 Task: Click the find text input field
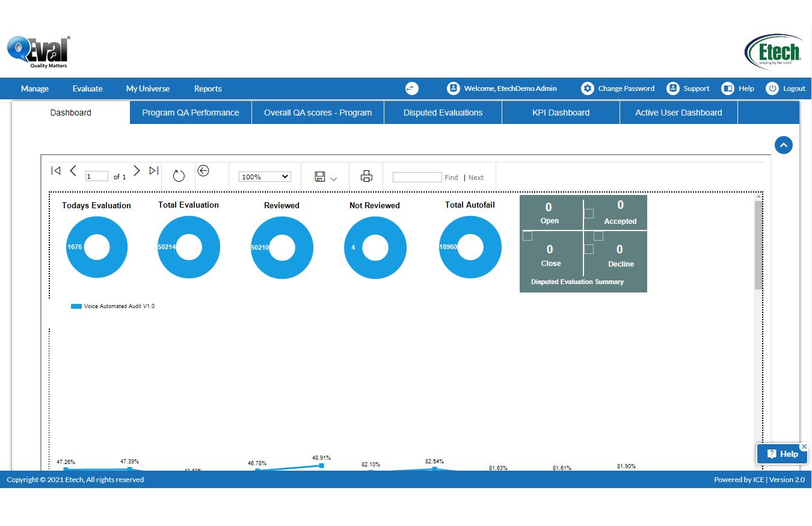click(417, 178)
